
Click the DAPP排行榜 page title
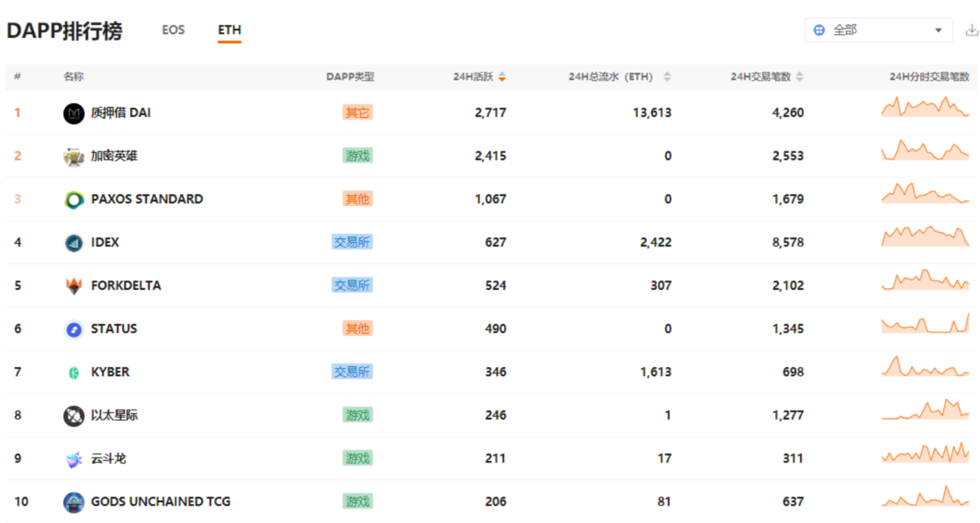64,31
